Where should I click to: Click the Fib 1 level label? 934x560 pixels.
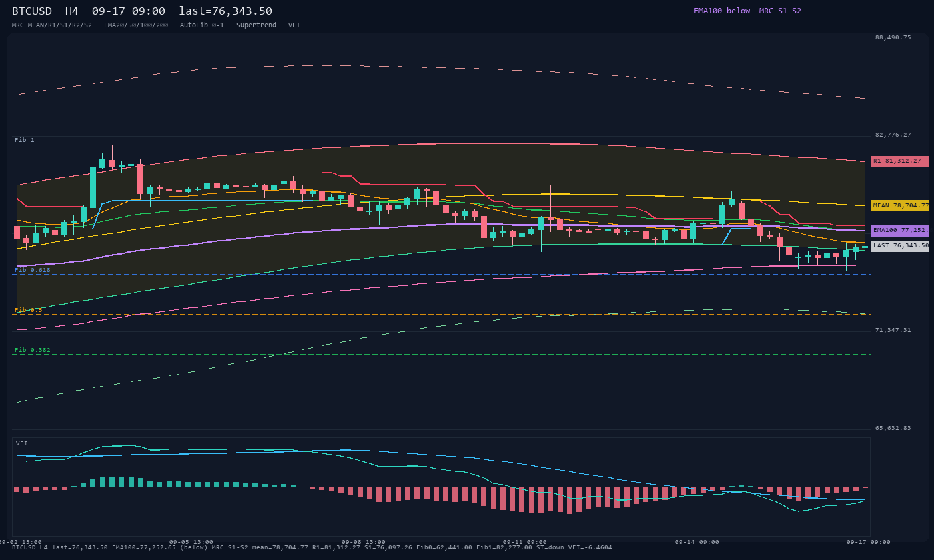25,140
